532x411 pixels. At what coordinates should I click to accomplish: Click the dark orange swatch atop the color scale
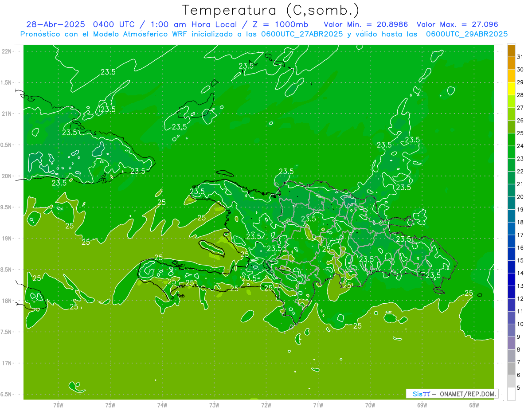pos(511,51)
